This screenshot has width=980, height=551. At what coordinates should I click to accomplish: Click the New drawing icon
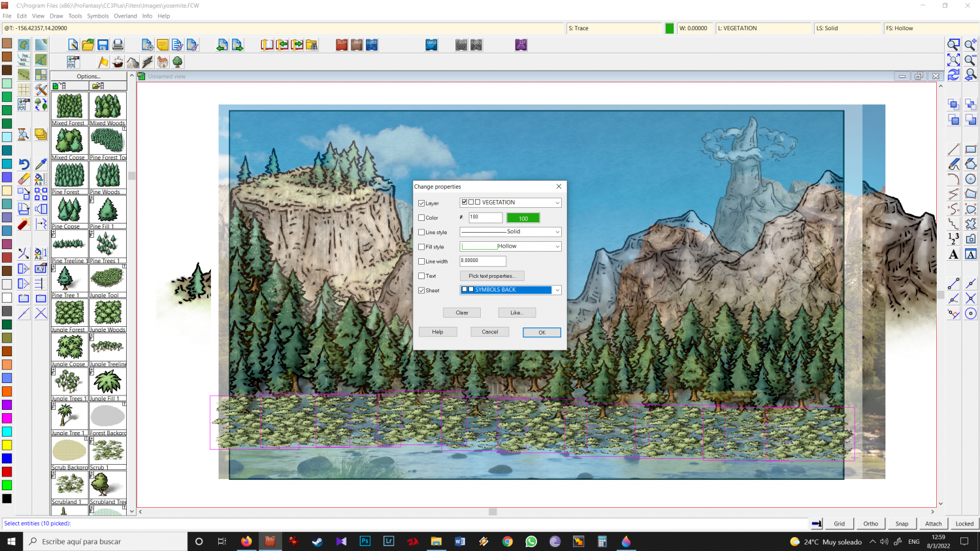tap(73, 44)
